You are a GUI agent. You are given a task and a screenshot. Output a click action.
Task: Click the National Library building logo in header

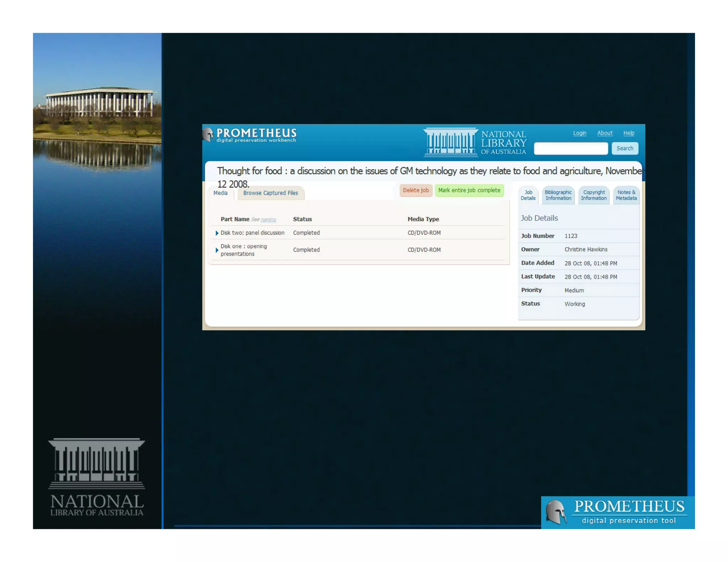450,142
